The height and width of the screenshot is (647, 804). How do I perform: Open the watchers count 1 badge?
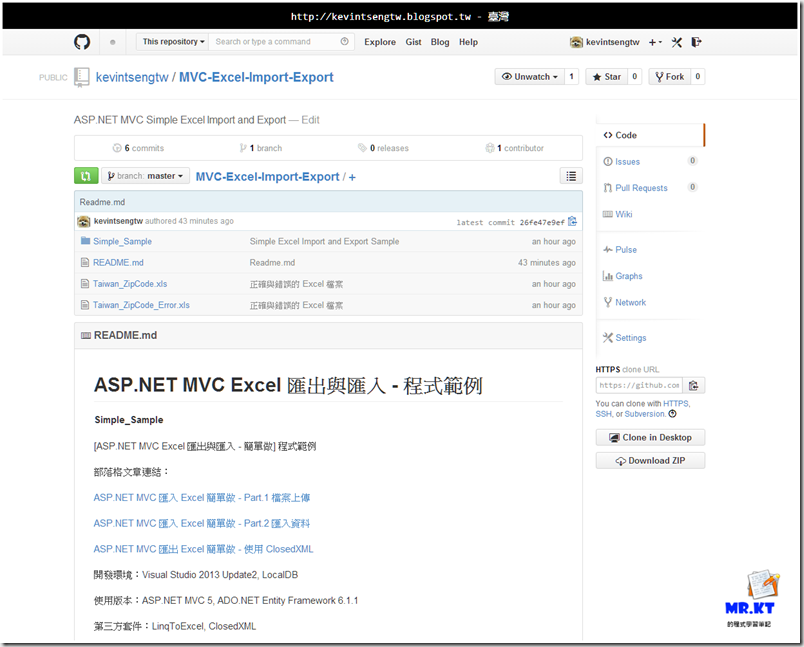[572, 76]
